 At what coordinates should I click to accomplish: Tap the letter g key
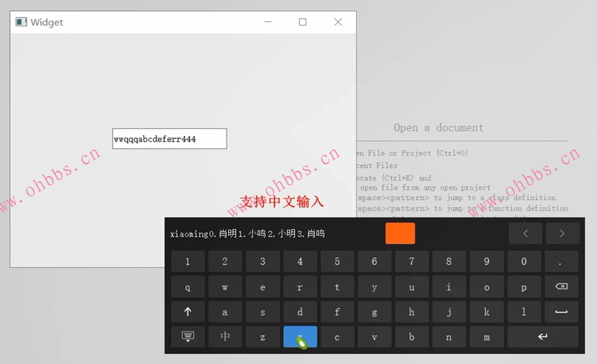pos(374,312)
